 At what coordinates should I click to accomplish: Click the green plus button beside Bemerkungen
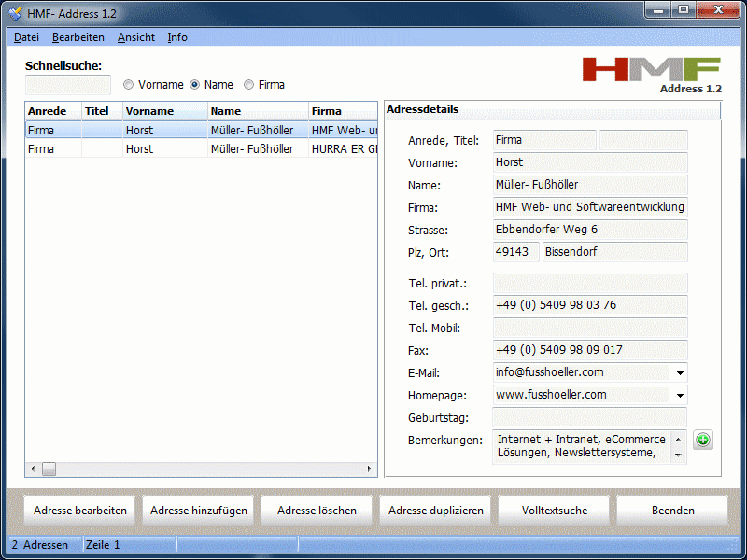pyautogui.click(x=703, y=440)
